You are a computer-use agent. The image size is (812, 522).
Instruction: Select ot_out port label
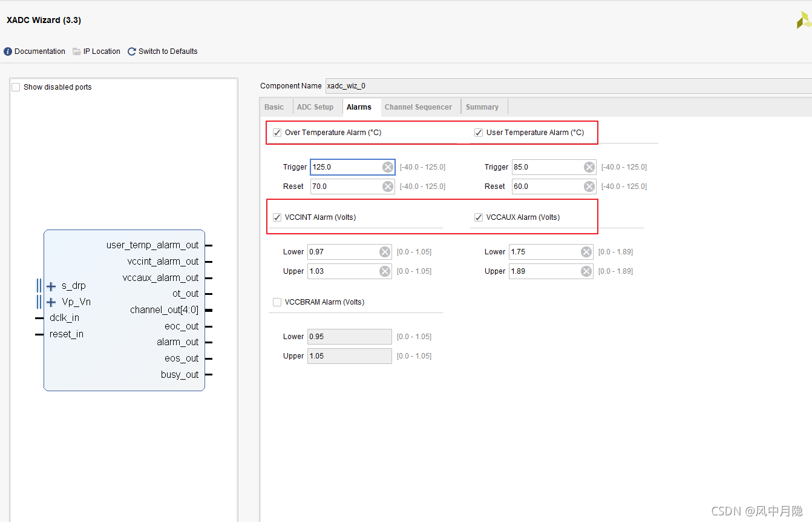pos(185,294)
